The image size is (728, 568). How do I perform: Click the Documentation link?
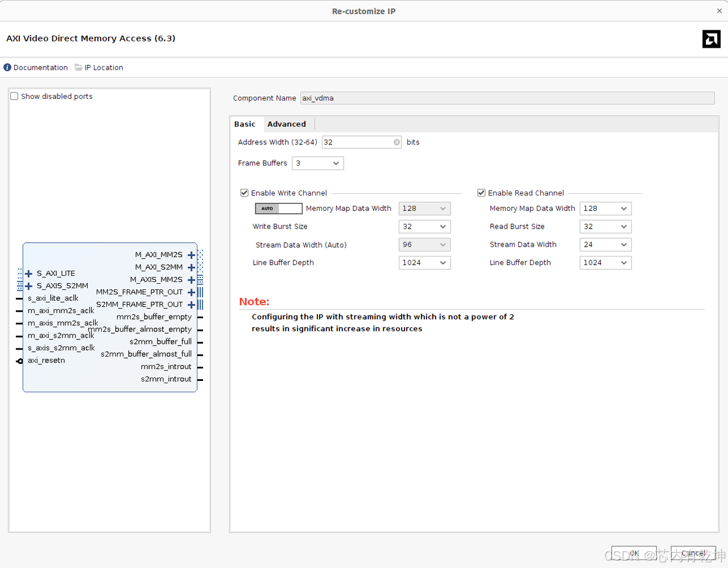[x=40, y=67]
